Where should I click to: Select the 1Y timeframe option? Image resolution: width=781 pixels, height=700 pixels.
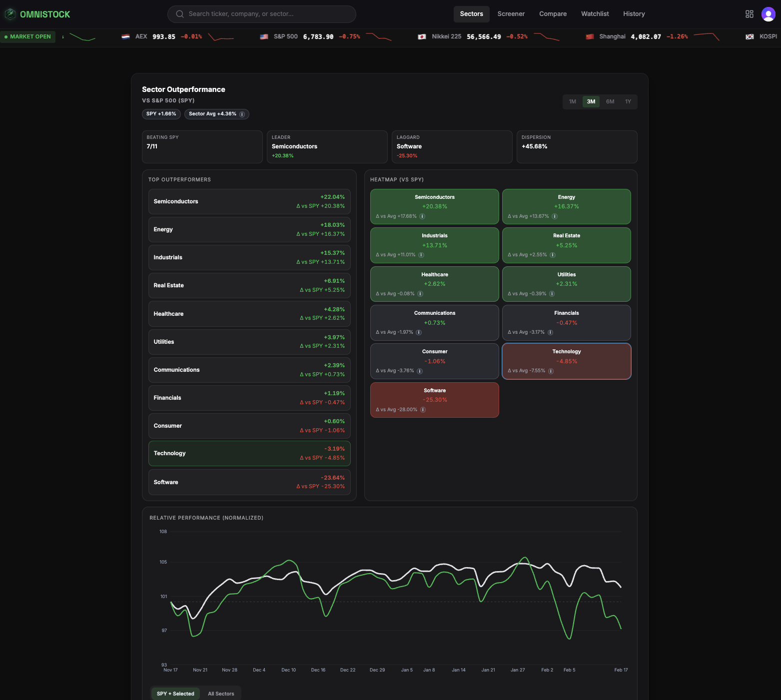click(x=628, y=101)
